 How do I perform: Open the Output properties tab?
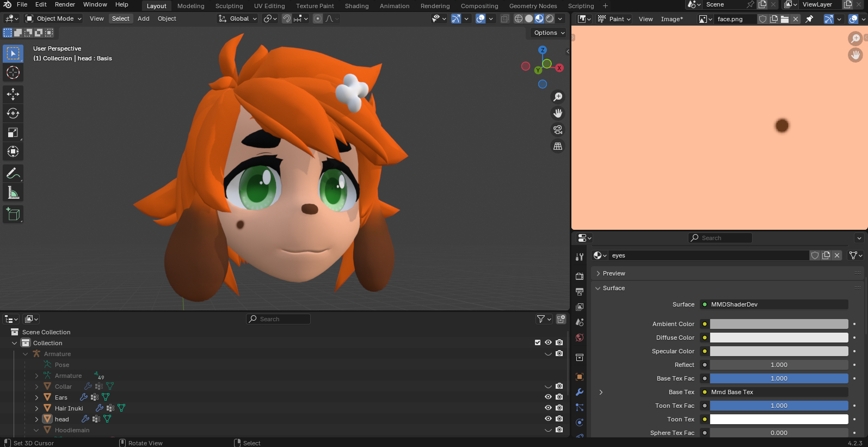tap(580, 292)
